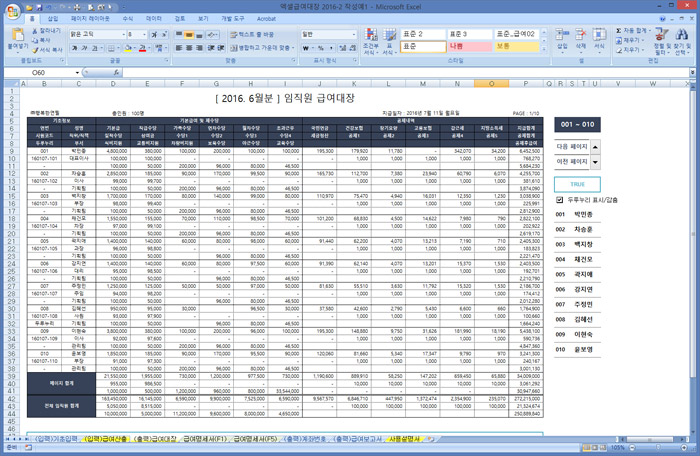Toggle 두루누리 표시/감춤 checkbox
The height and width of the screenshot is (456, 700).
point(559,200)
